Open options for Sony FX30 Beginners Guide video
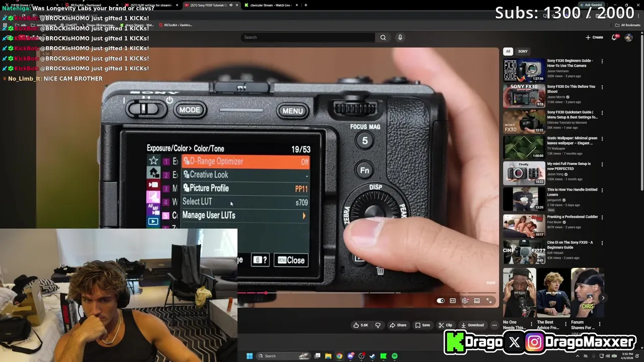The height and width of the screenshot is (362, 644). tap(602, 61)
